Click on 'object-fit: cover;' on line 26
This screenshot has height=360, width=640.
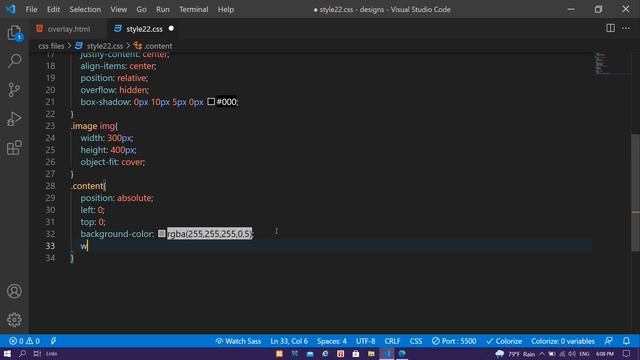pyautogui.click(x=113, y=162)
